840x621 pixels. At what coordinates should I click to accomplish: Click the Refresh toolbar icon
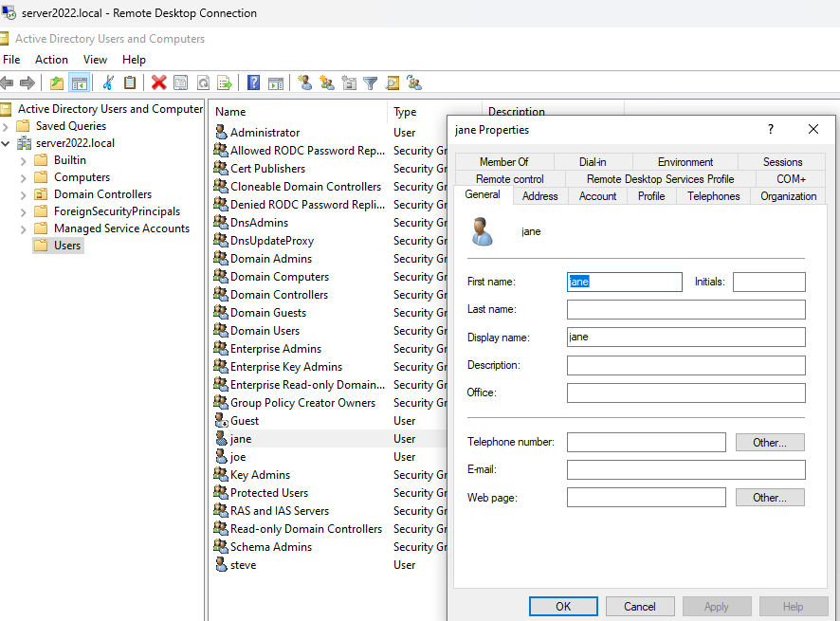(203, 83)
